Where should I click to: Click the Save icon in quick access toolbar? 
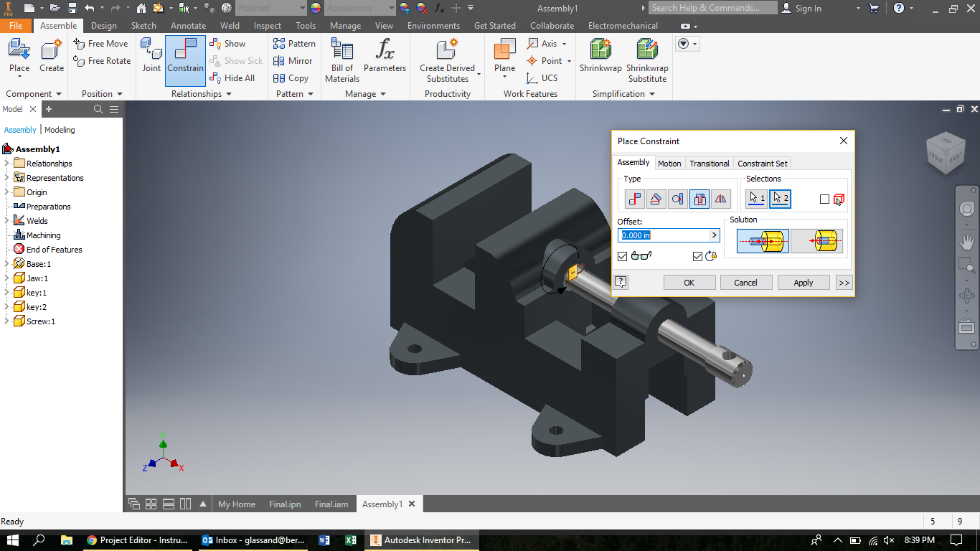[x=72, y=8]
